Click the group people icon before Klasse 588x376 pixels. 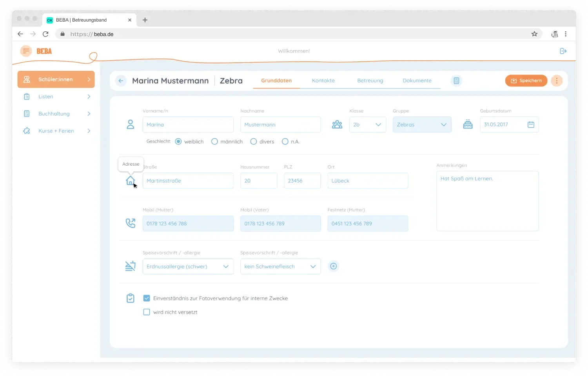tap(337, 125)
